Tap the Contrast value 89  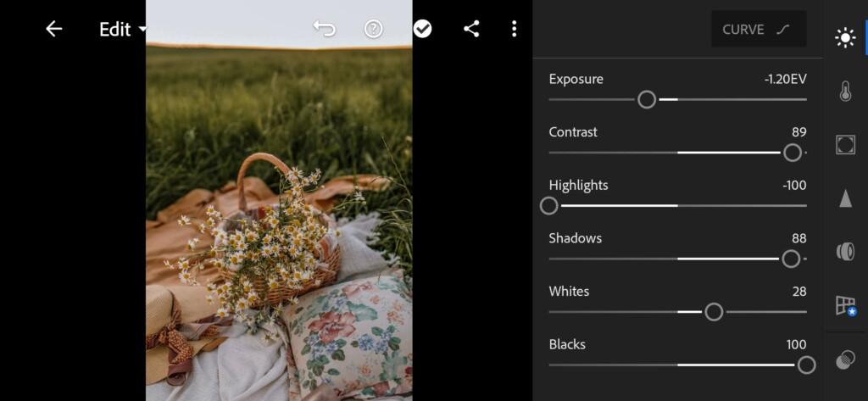point(799,132)
